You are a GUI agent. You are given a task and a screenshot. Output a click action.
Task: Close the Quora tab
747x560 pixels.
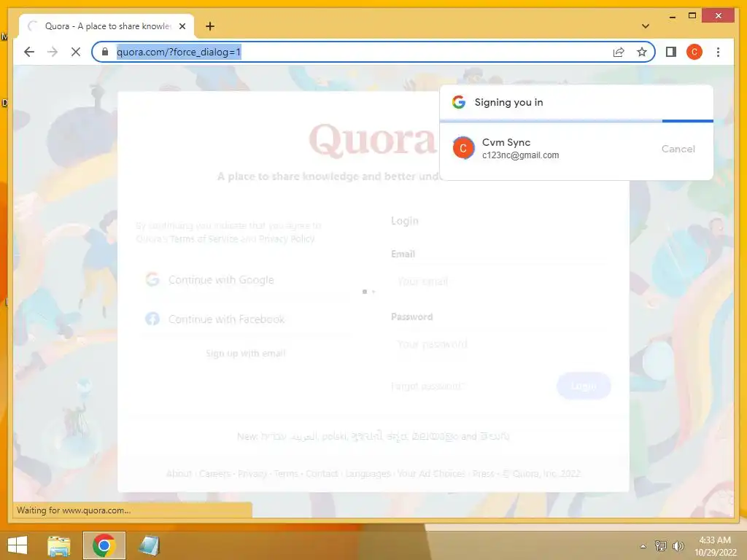point(182,26)
